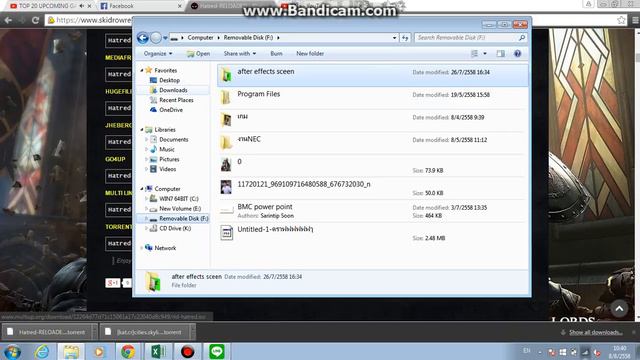Open Google Chrome from taskbar
The width and height of the screenshot is (640, 360).
[128, 352]
